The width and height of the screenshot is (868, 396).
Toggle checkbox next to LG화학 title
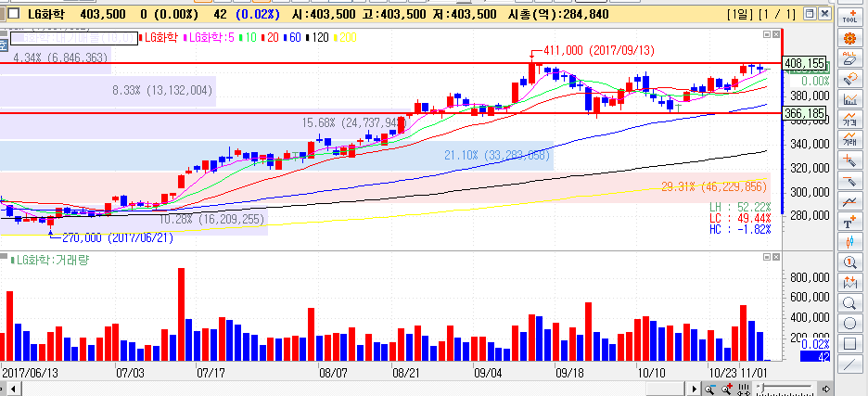point(15,14)
